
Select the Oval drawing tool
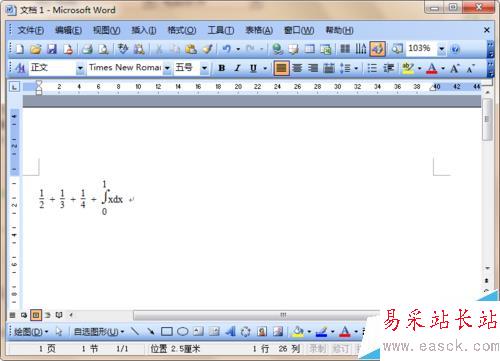point(182,331)
